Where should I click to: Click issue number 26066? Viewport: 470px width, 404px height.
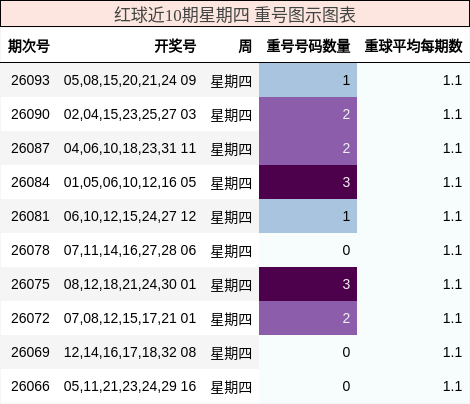[30, 386]
